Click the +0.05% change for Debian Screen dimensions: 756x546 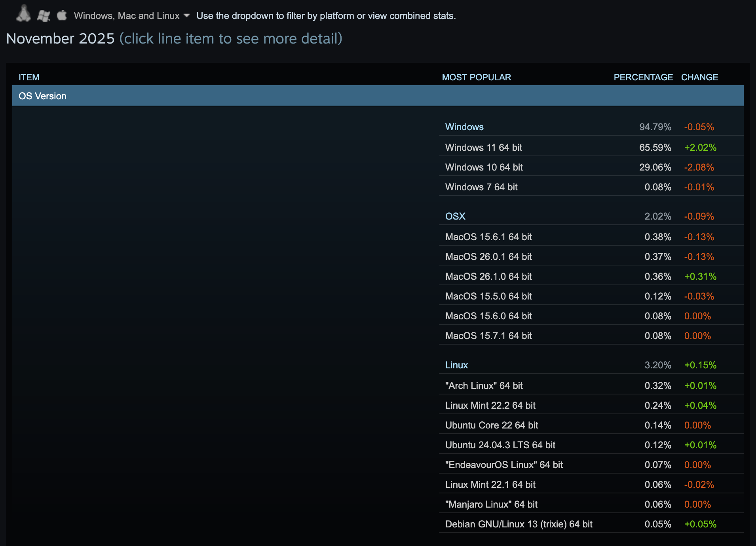(x=700, y=524)
